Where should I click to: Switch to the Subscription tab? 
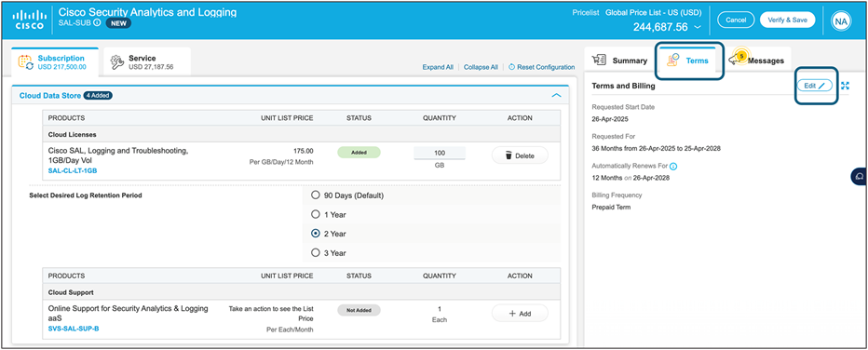pos(55,62)
